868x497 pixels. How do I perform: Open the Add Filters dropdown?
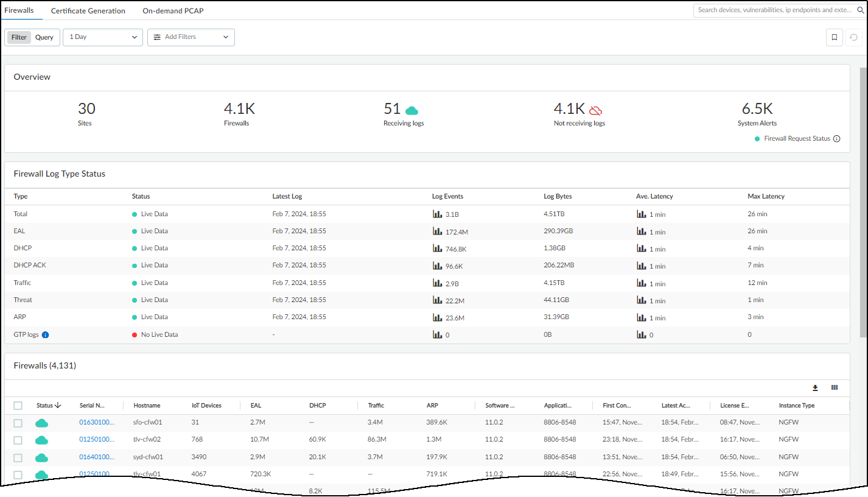191,37
